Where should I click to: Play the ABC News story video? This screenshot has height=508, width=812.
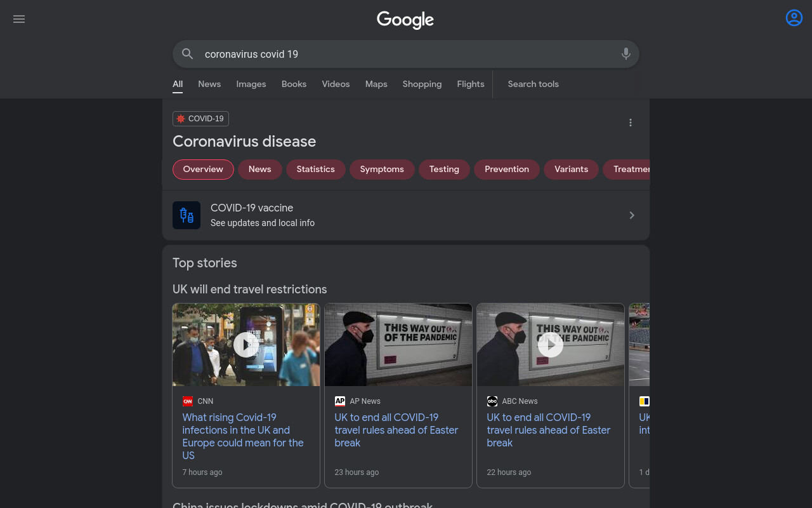click(551, 345)
